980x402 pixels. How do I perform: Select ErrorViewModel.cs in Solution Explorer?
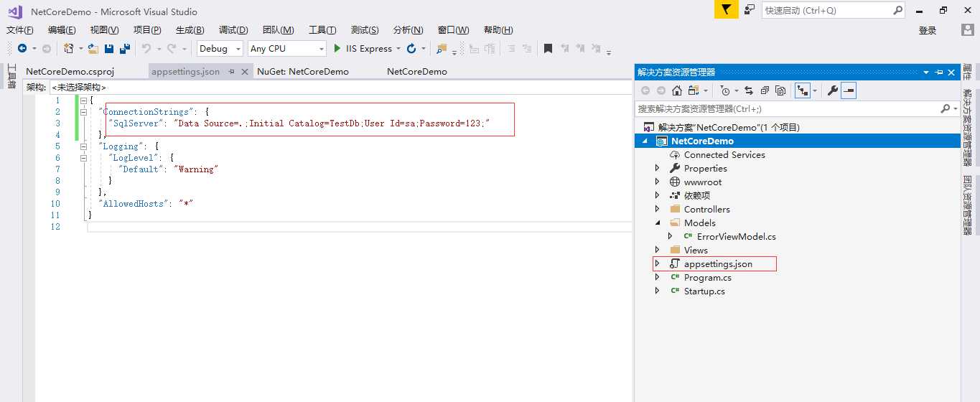pos(736,236)
